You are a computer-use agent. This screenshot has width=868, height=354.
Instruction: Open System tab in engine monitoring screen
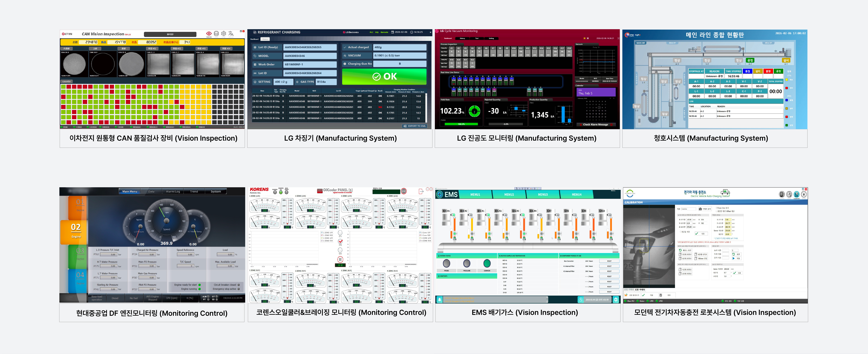click(x=216, y=191)
